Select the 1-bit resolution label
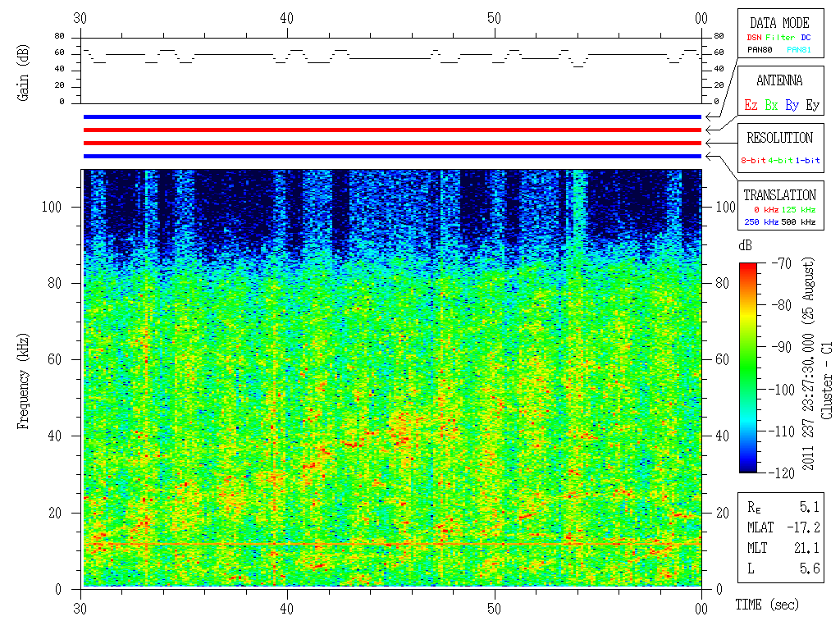The image size is (840, 630). [807, 160]
